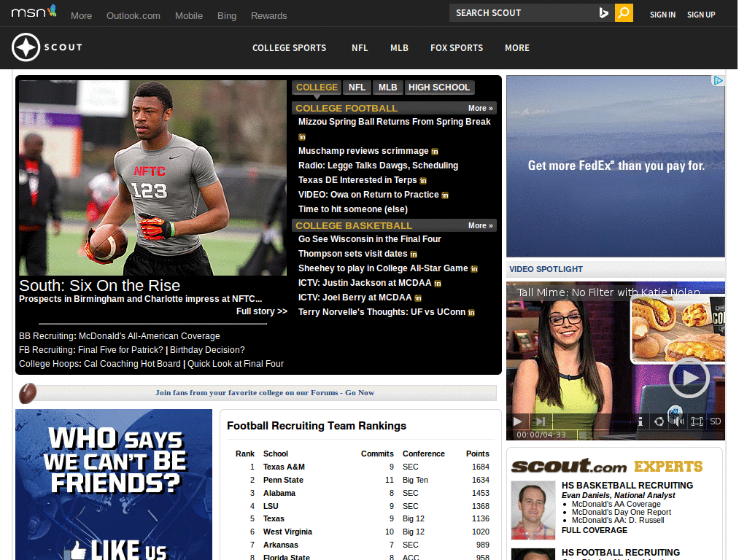Click featured photo of NFTC 123 player
Viewport: 747px width, 560px height.
click(152, 178)
